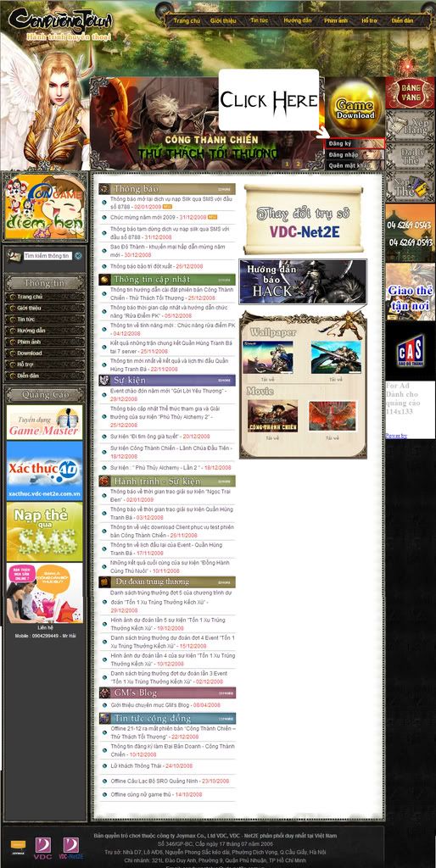The height and width of the screenshot is (868, 436).
Task: Click the Tìm kiếm thông tin search field
Action: 48,256
